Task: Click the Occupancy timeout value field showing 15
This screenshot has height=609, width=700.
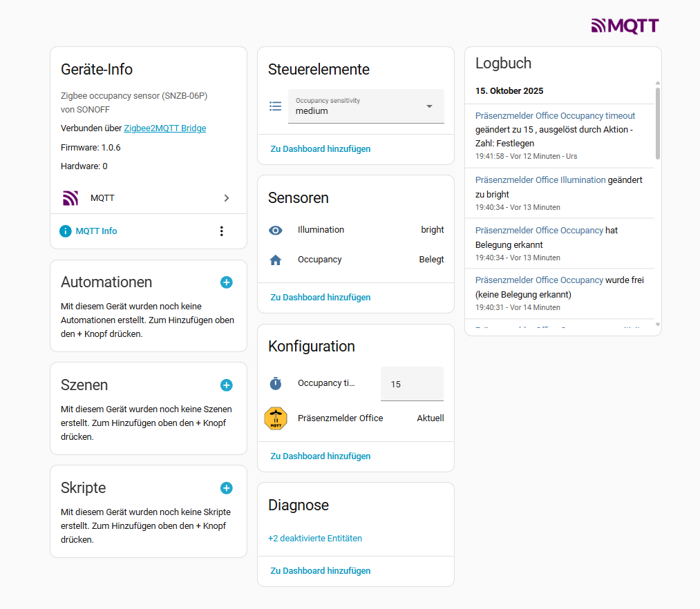Action: pyautogui.click(x=412, y=383)
